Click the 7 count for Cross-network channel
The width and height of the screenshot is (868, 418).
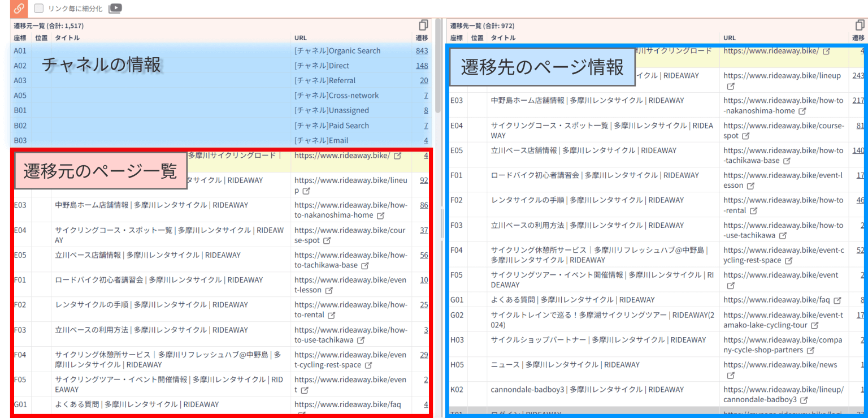(426, 96)
